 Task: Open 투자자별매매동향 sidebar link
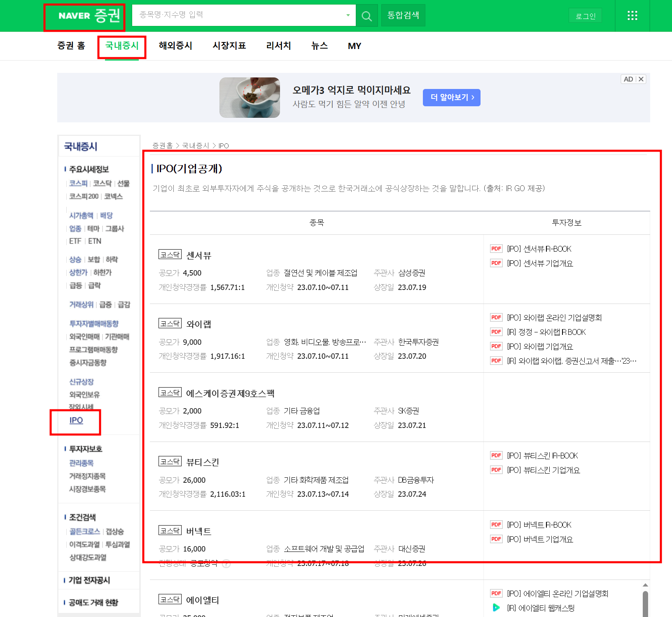coord(94,324)
